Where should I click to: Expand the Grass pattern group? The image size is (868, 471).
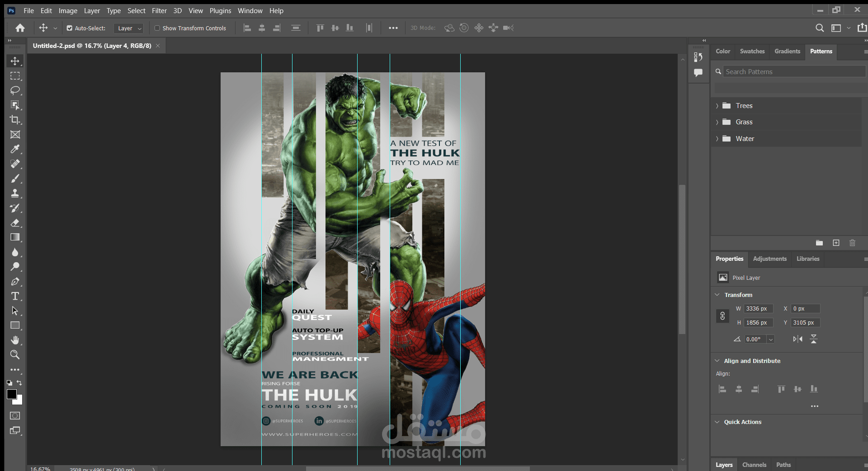pyautogui.click(x=717, y=122)
